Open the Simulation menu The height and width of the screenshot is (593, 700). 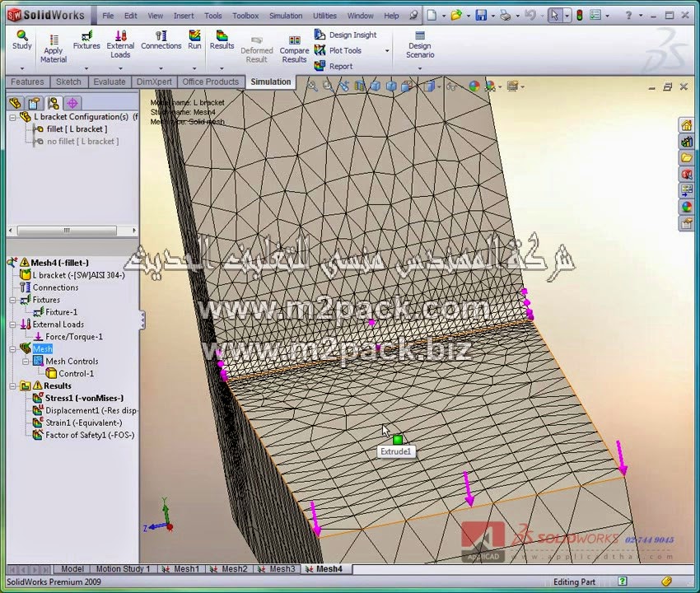[286, 16]
